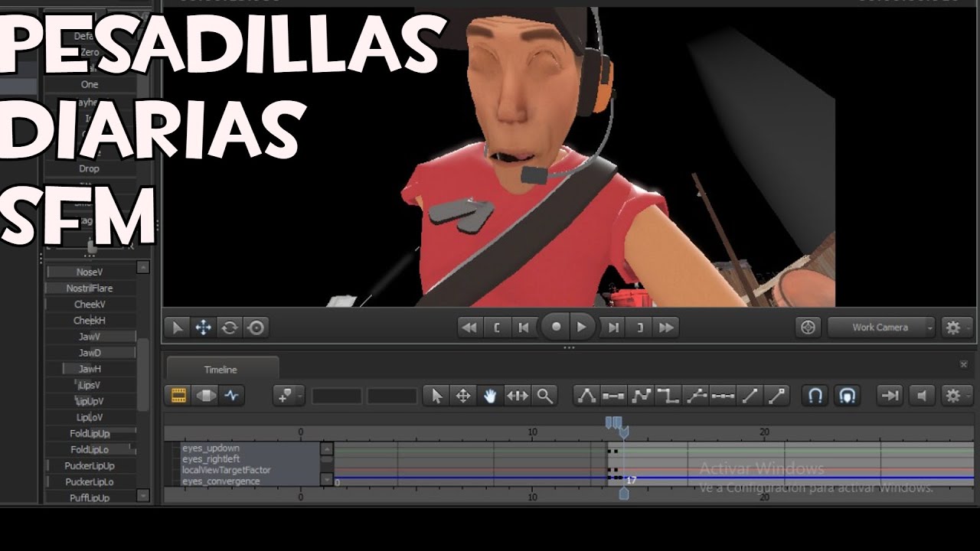Apply the broken flat tangent mode

pos(723,396)
